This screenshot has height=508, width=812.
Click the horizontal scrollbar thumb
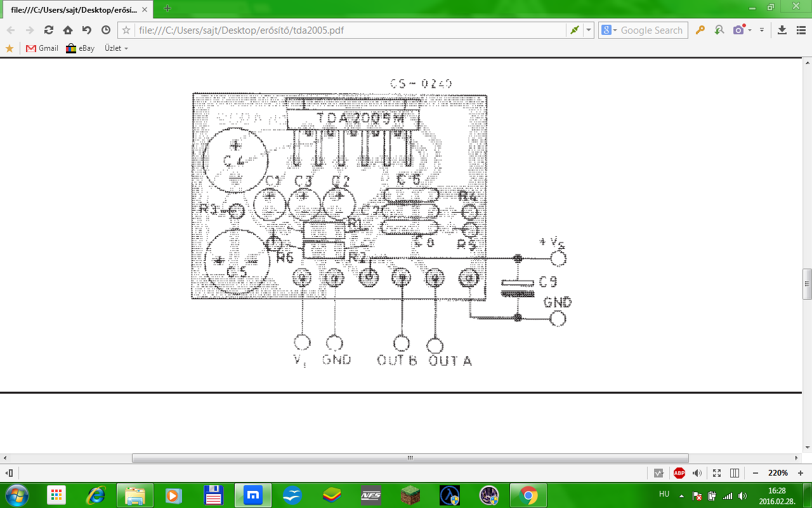(410, 458)
